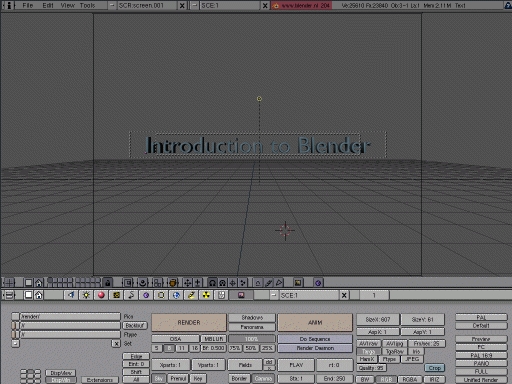Screen dimensions: 512x384
Task: Open the World buttons globe icon
Action: pyautogui.click(x=176, y=295)
